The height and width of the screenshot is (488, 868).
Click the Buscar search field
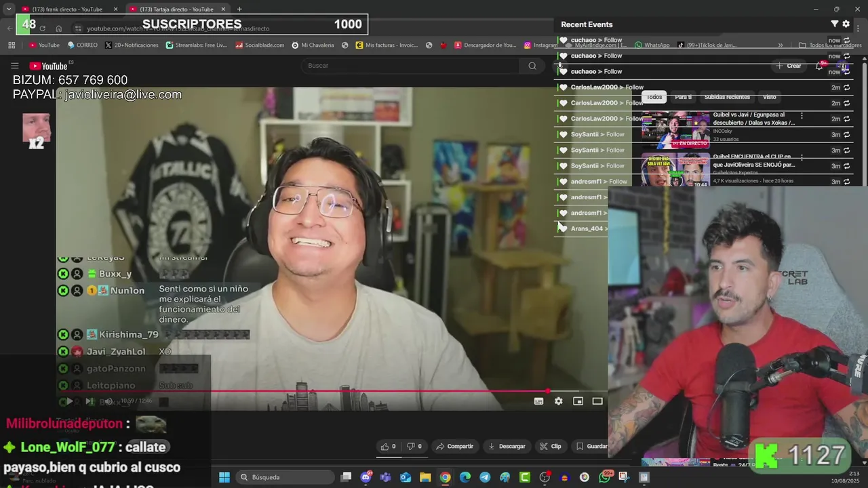pyautogui.click(x=410, y=66)
